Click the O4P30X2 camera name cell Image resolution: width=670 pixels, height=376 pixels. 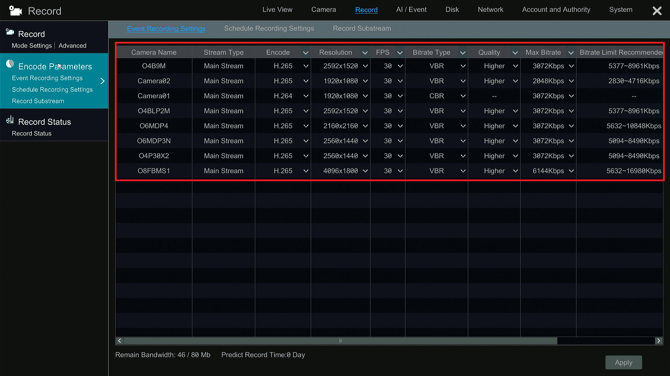[154, 156]
